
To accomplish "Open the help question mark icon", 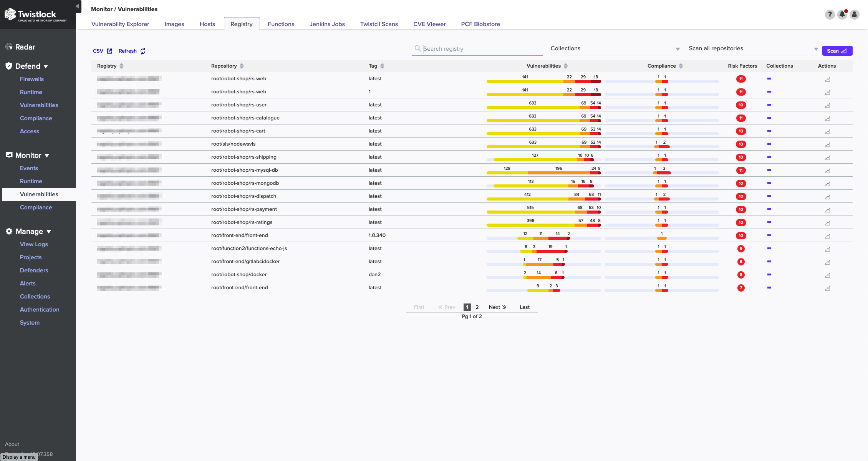I will pyautogui.click(x=830, y=15).
